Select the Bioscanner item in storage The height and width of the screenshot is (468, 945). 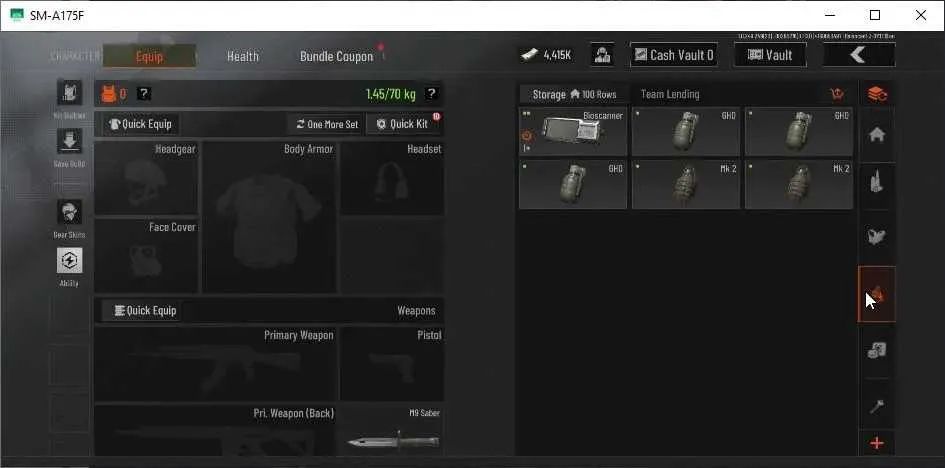(573, 131)
